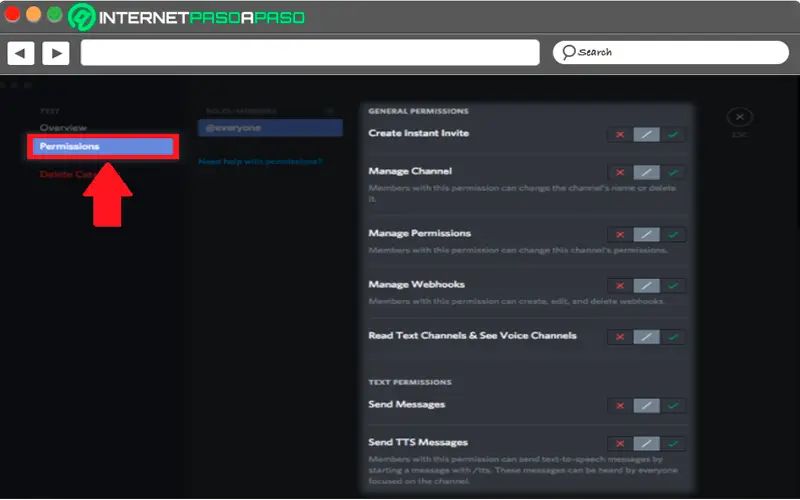Close settings with the ESC circle X icon
The image size is (800, 500).
[739, 117]
